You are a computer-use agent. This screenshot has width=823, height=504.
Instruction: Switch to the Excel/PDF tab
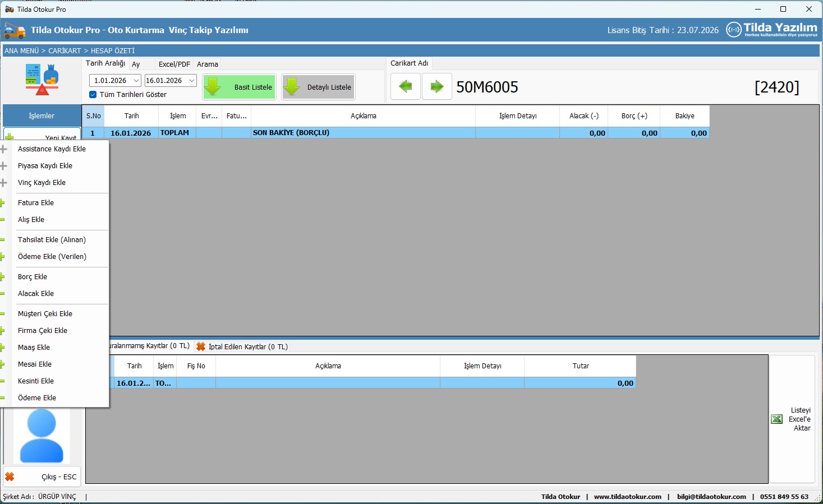point(174,64)
